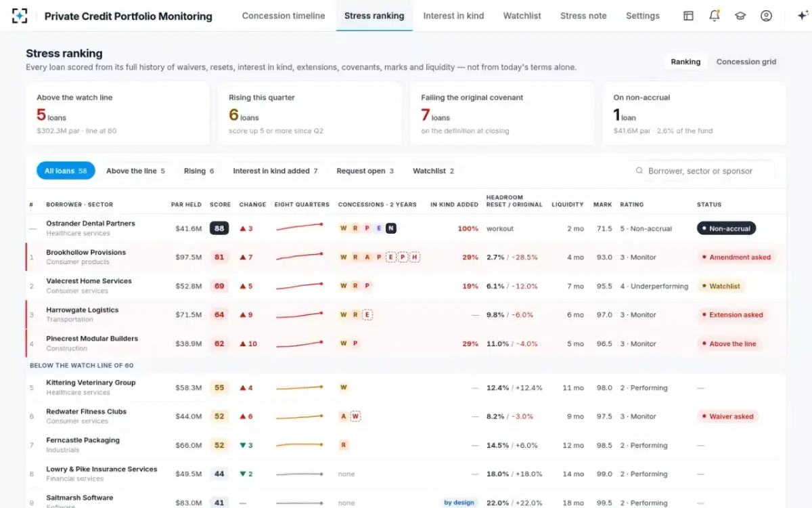Switch view to Ranking
The image size is (812, 508).
(685, 62)
